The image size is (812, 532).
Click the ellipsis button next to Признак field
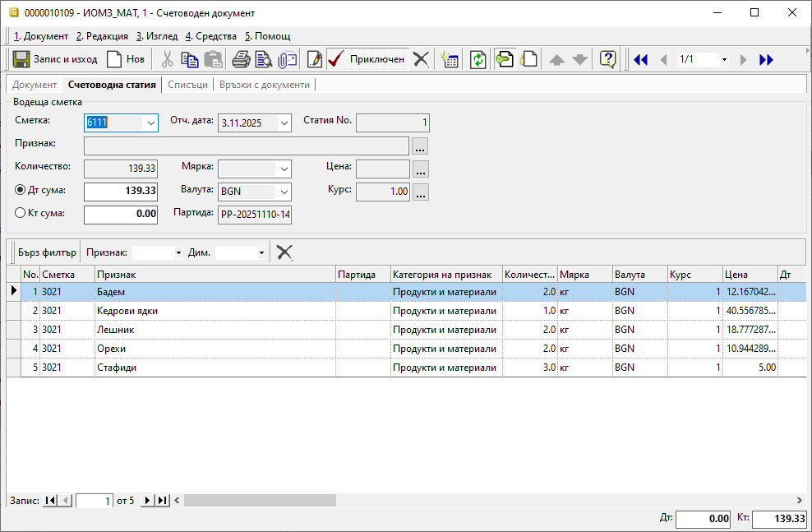pyautogui.click(x=420, y=146)
